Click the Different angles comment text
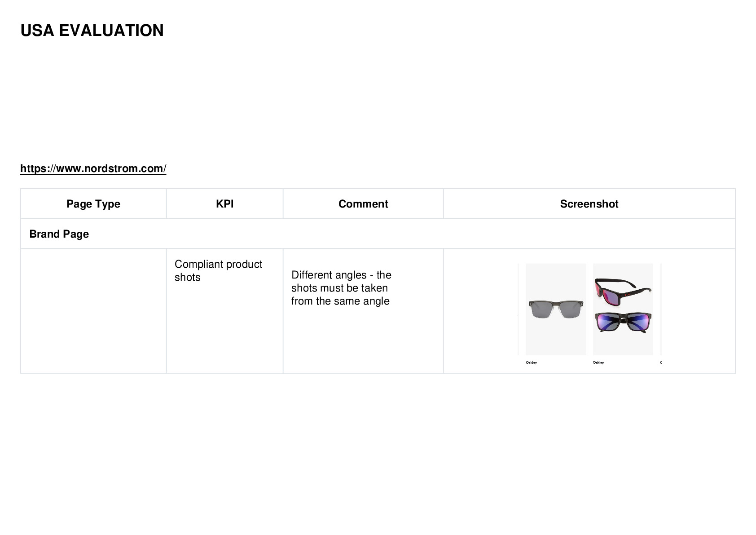Screen dimensions: 756x535 [x=341, y=288]
